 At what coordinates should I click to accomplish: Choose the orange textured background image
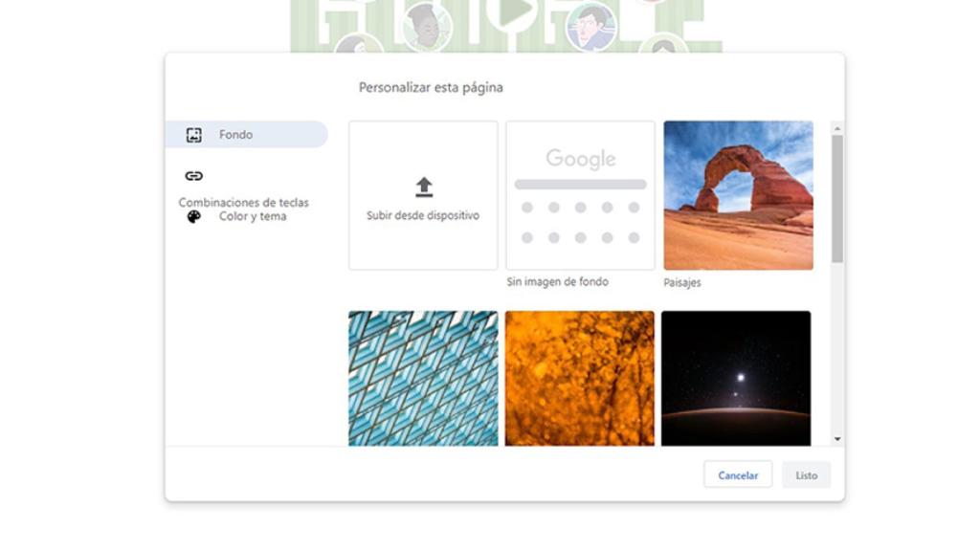[x=578, y=376]
